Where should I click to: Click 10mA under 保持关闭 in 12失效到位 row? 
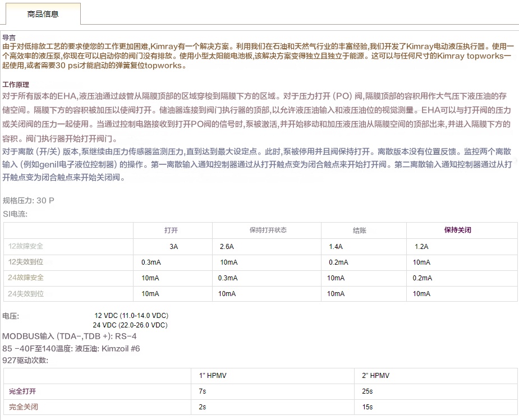pos(421,262)
